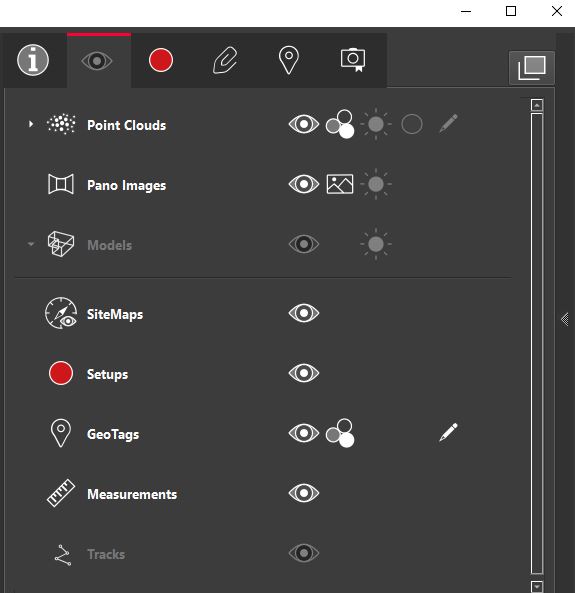Click the GeoTags pencil edit icon
This screenshot has width=575, height=593.
click(448, 432)
